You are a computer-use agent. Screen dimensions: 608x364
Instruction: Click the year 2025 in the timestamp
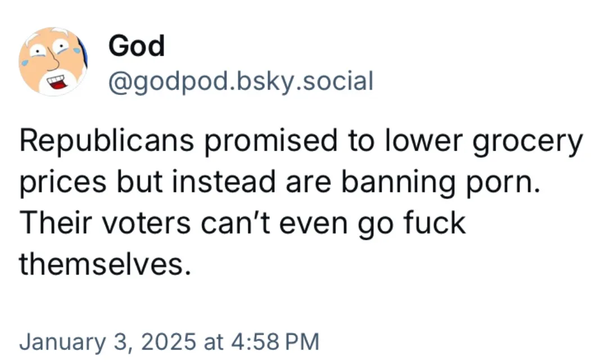click(x=169, y=342)
